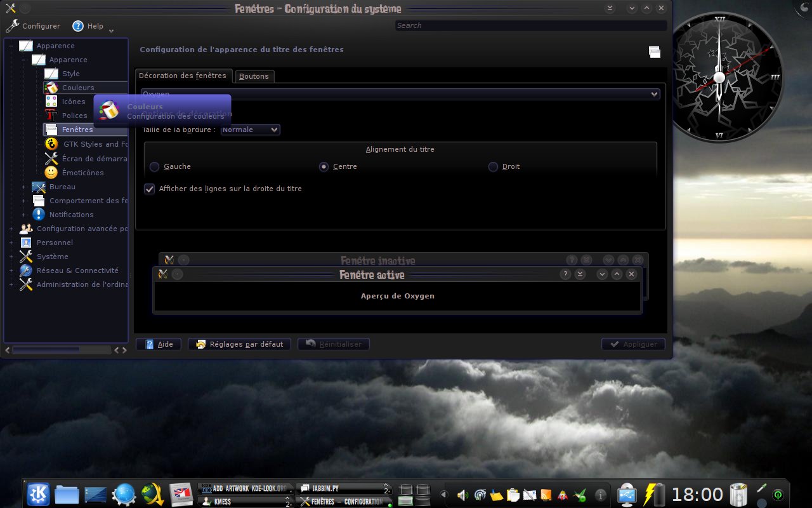The image size is (812, 508).
Task: Expand the Administration de l'ordinateur node
Action: tap(11, 284)
